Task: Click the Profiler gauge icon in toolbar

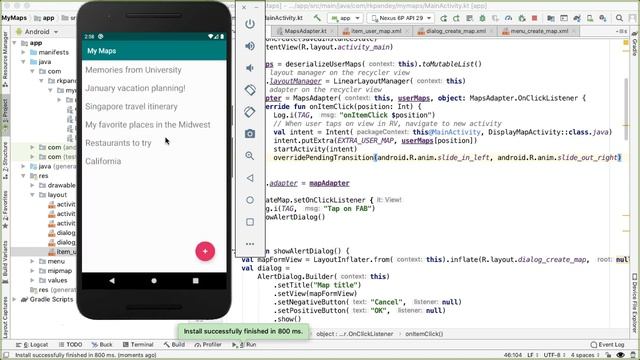Action: tap(508, 18)
